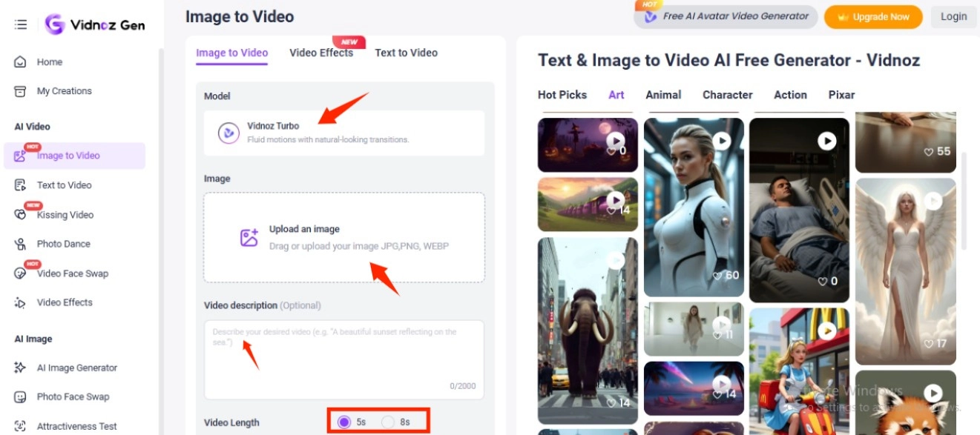The image size is (980, 435).
Task: Collapse the sidebar with the hamburger icon
Action: pos(20,23)
